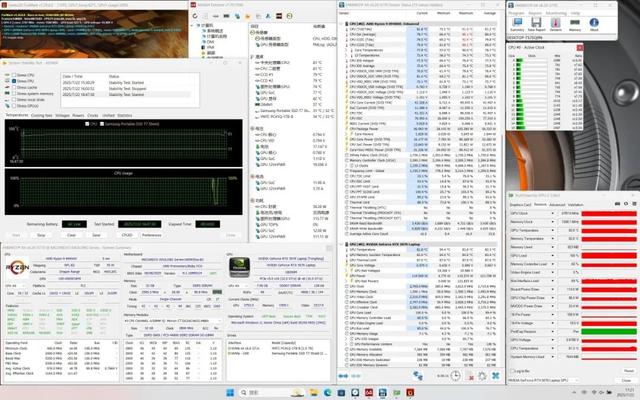The height and width of the screenshot is (400, 640).
Task: Click the orange AIDA64 toolbar icon
Action: (247, 16)
